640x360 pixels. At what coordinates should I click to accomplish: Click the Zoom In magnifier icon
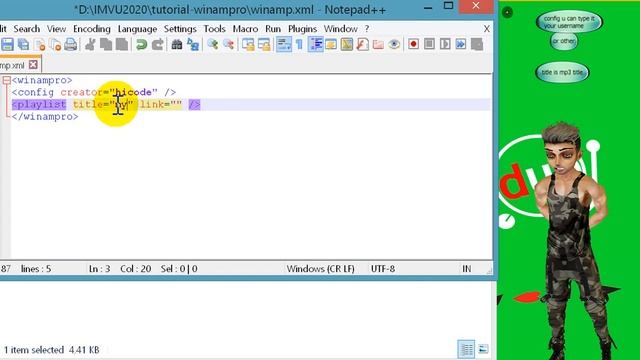212,44
